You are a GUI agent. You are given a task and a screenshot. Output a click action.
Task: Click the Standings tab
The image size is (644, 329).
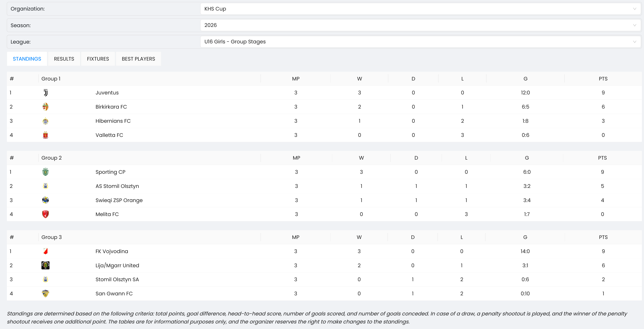(x=27, y=59)
